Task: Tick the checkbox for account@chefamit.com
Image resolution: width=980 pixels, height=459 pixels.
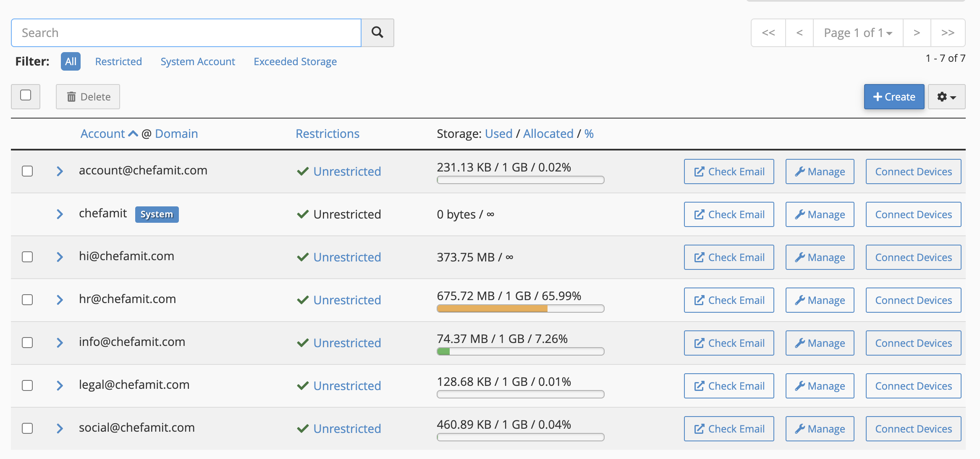Action: [27, 171]
